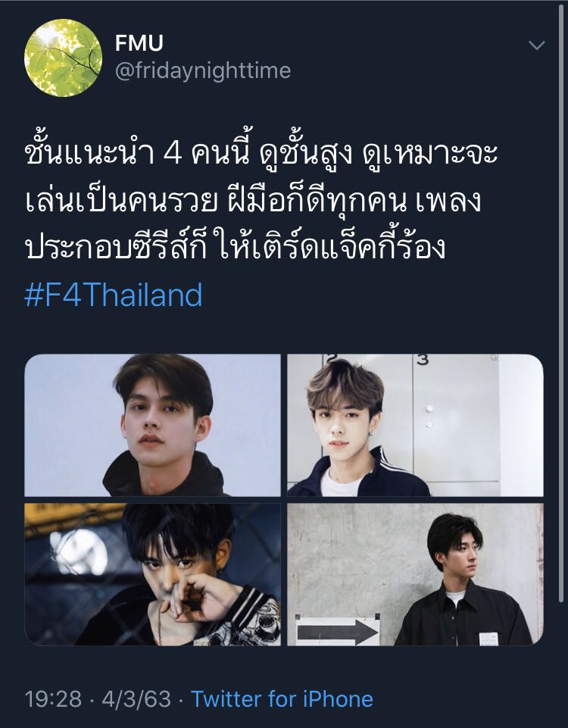Screen dimensions: 568x728
Task: View the photo of man in black hoodie
Action: pyautogui.click(x=153, y=425)
